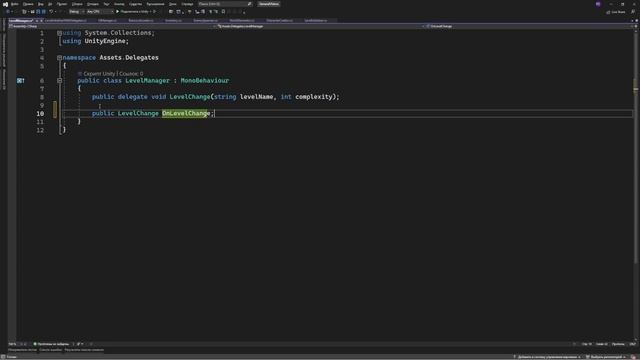Open the Список ошибок bottom panel tab
640x360 pixels.
pyautogui.click(x=51, y=350)
